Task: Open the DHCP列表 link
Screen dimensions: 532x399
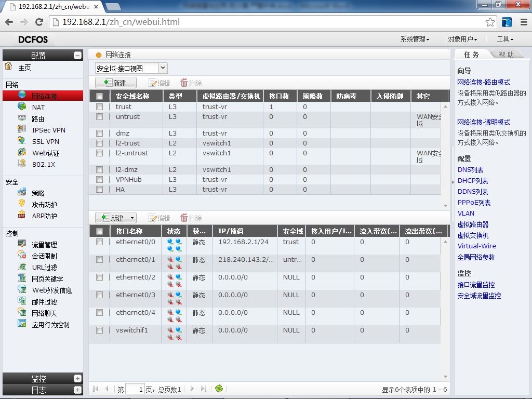Action: click(x=473, y=181)
